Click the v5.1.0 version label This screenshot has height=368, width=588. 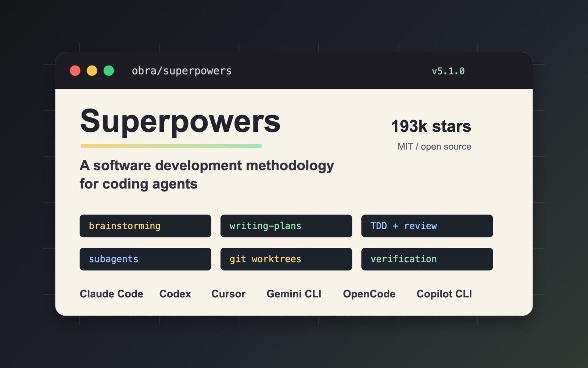(x=448, y=71)
